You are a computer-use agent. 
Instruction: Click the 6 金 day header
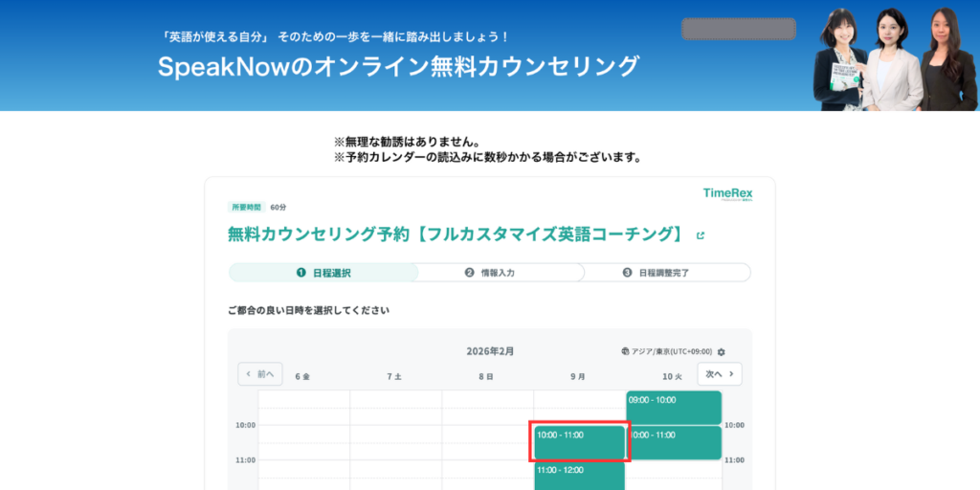click(302, 377)
